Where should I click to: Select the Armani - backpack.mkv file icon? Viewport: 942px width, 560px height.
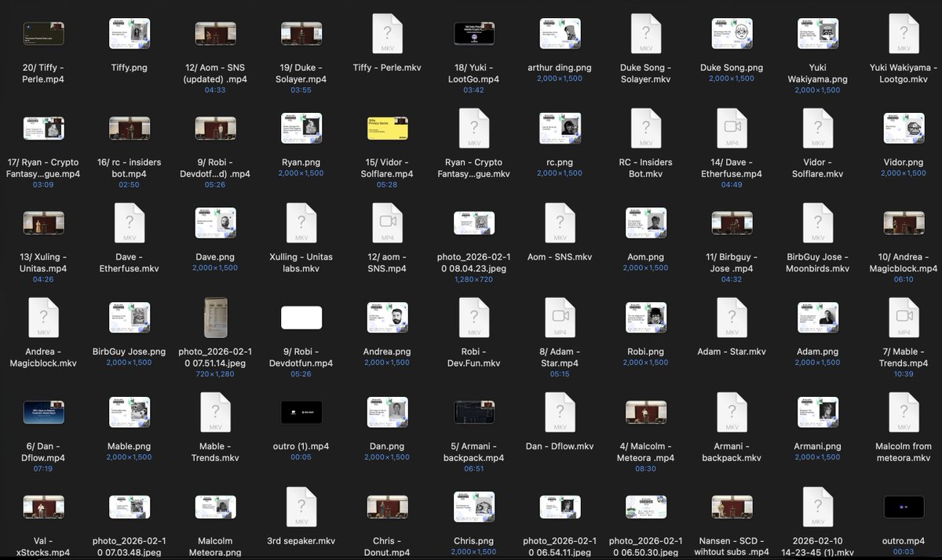click(x=732, y=413)
